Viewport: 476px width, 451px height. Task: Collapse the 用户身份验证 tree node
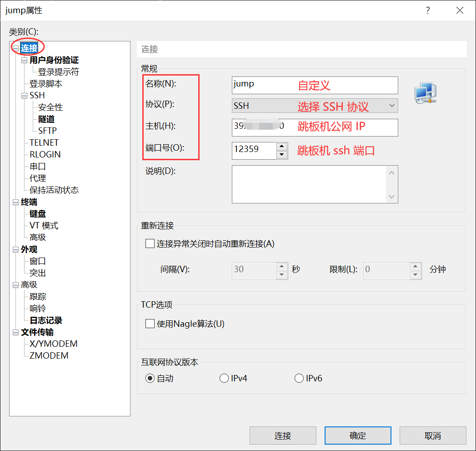[24, 60]
